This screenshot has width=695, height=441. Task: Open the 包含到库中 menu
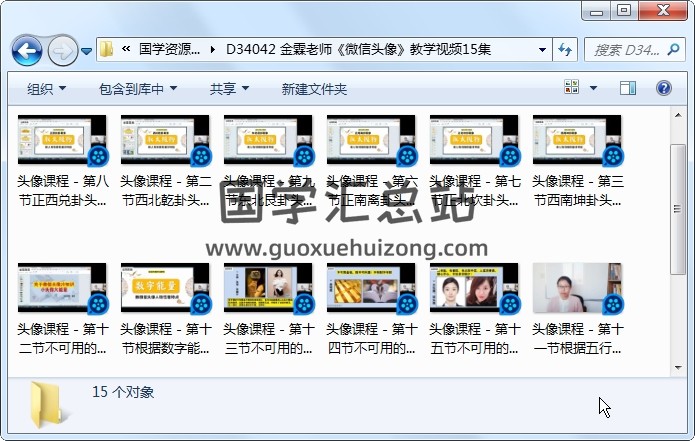click(x=138, y=89)
